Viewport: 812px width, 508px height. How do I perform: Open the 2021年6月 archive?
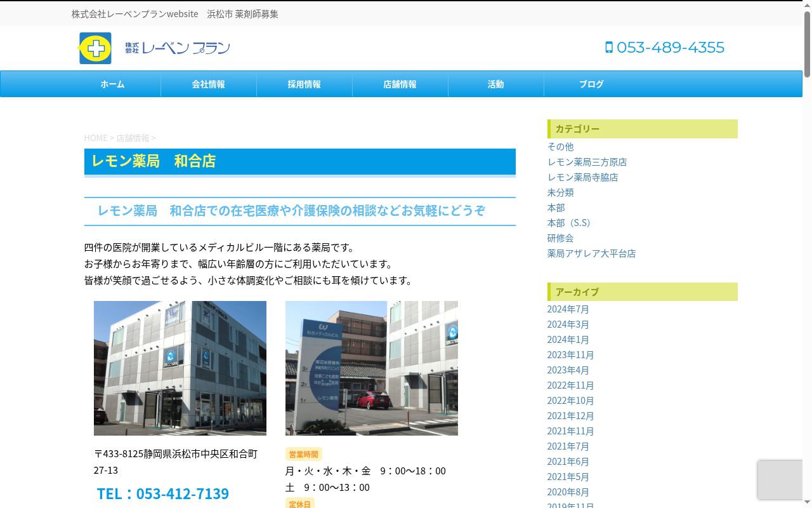tap(568, 462)
